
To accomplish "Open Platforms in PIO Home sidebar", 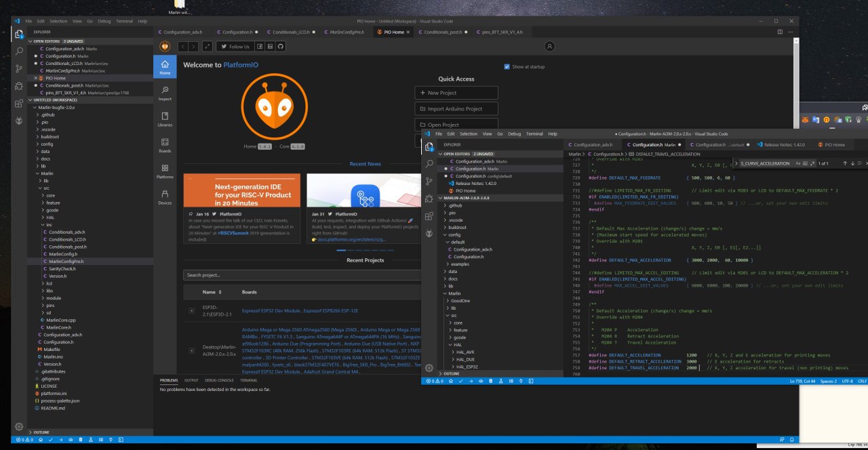I will point(165,171).
